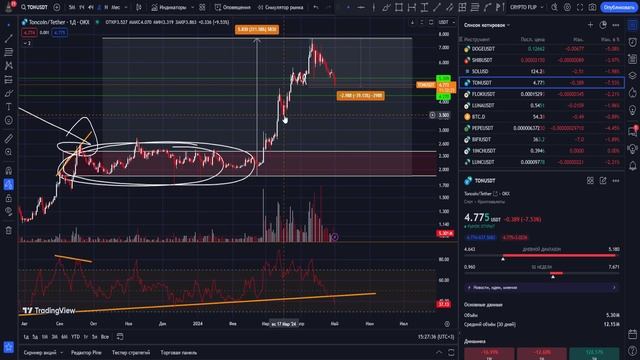Image resolution: width=640 pixels, height=360 pixels.
Task: Take a chart snapshot with camera icon
Action: tap(592, 7)
